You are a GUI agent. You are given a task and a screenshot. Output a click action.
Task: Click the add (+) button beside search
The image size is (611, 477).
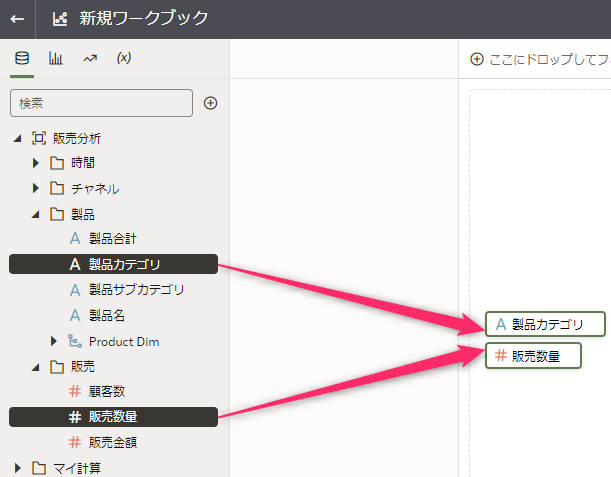(210, 103)
